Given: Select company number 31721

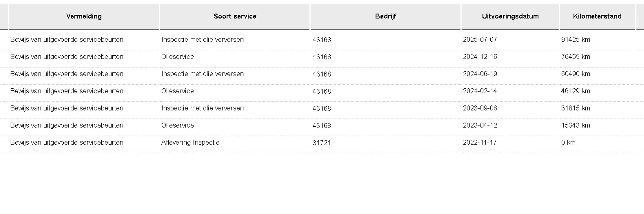Looking at the screenshot, I should click(322, 143).
